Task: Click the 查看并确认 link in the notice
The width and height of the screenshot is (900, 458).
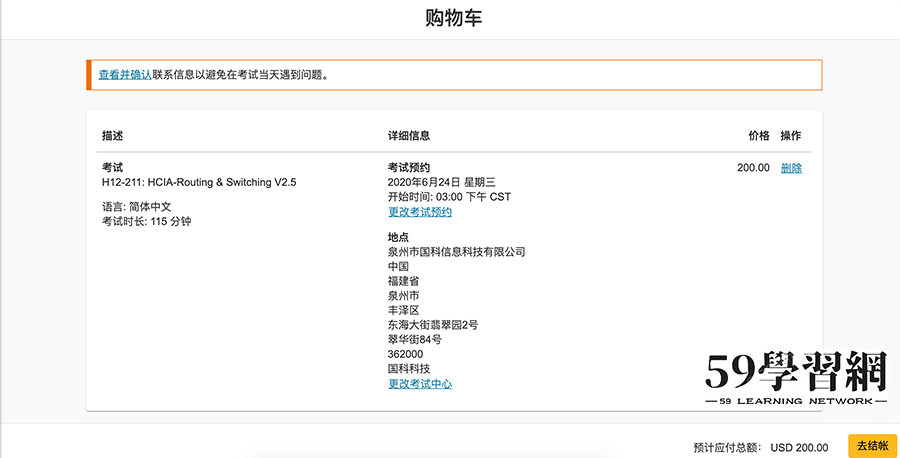Action: pyautogui.click(x=125, y=74)
